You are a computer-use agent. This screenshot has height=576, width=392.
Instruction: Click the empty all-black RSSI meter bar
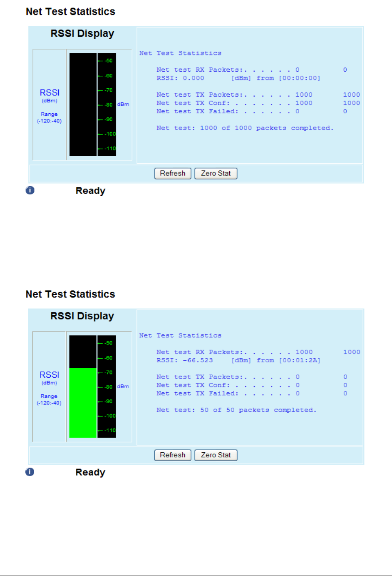point(83,104)
